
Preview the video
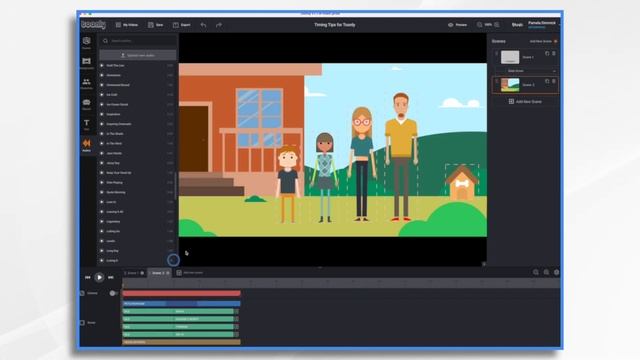[x=458, y=25]
